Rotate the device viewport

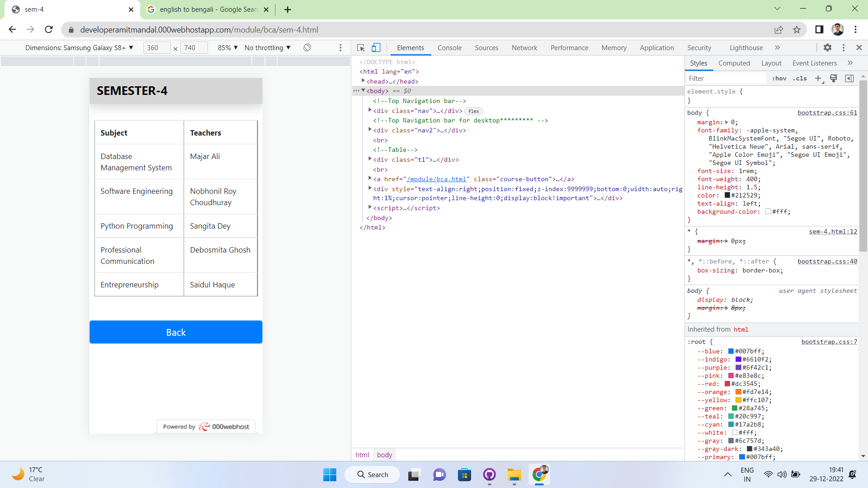[x=307, y=47]
